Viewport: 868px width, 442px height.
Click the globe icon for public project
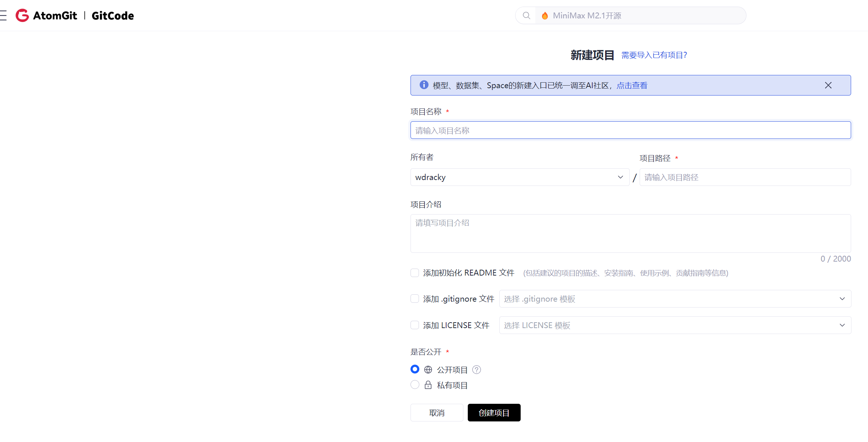point(428,370)
